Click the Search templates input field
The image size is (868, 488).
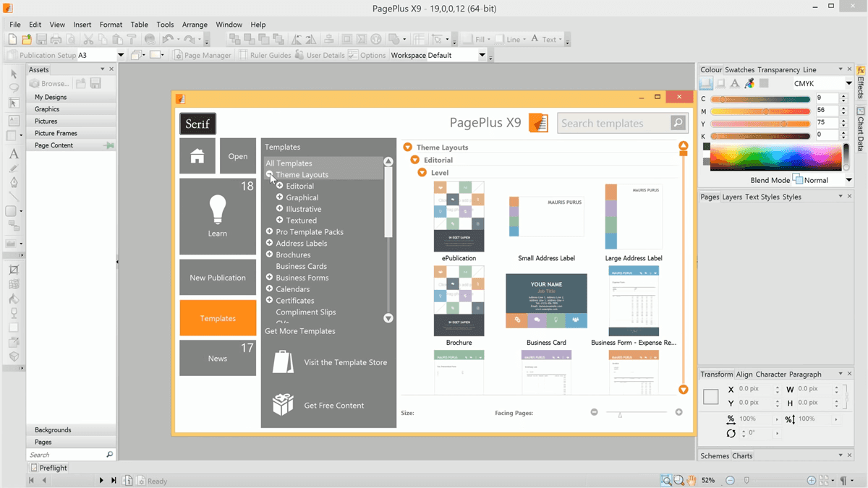(x=614, y=123)
